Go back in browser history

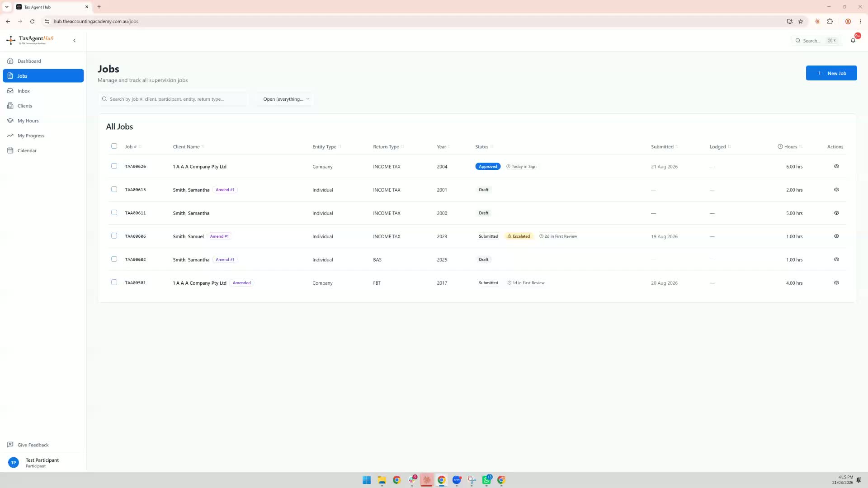click(8, 21)
